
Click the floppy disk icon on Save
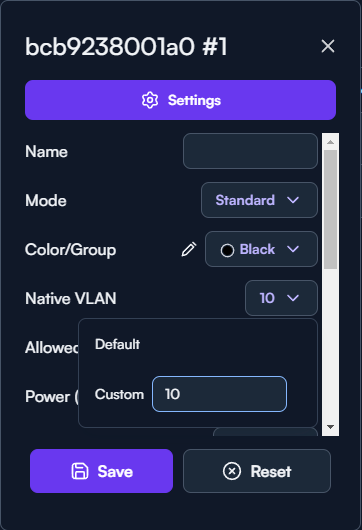tap(80, 471)
